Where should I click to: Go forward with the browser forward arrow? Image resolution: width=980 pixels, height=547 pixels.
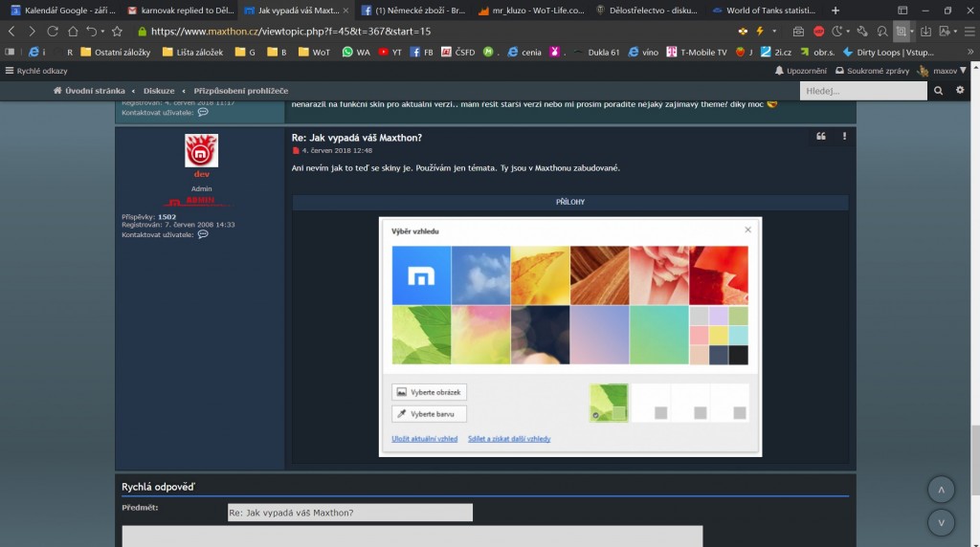[32, 32]
